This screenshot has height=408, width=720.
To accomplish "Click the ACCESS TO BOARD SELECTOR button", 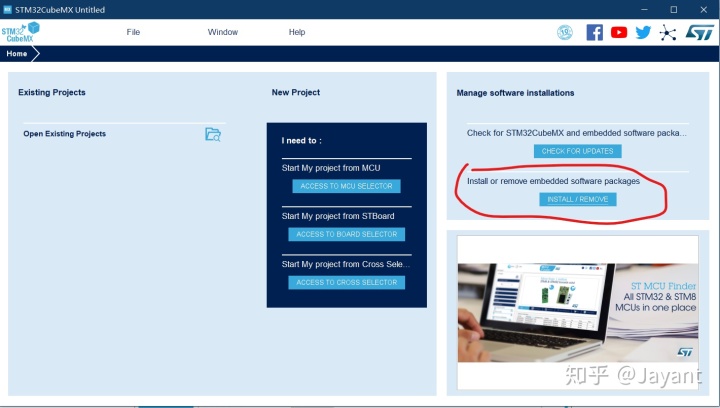I will click(347, 234).
